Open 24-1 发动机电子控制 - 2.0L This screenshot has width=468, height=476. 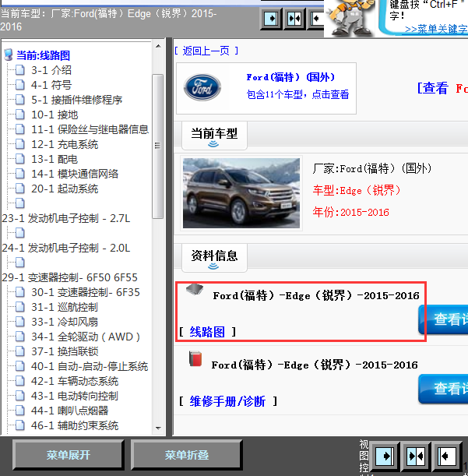point(66,248)
